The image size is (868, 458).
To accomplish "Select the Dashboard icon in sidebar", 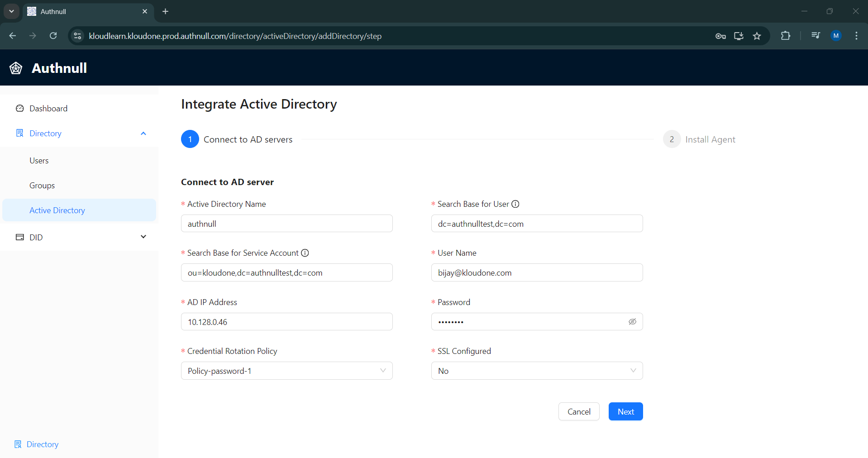I will point(19,108).
